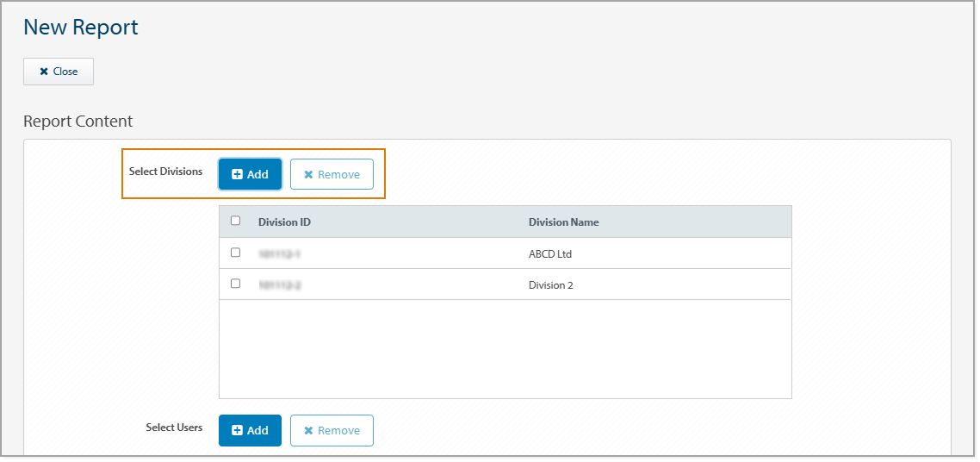This screenshot has width=980, height=462.
Task: Select the ABCD Ltd division name
Action: (549, 254)
